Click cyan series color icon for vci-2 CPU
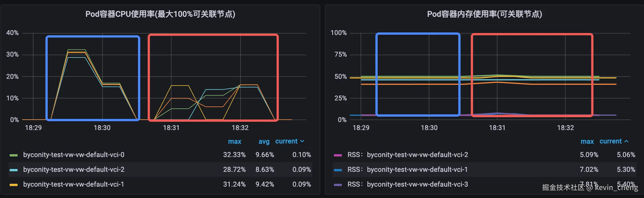644x198 pixels. point(14,170)
